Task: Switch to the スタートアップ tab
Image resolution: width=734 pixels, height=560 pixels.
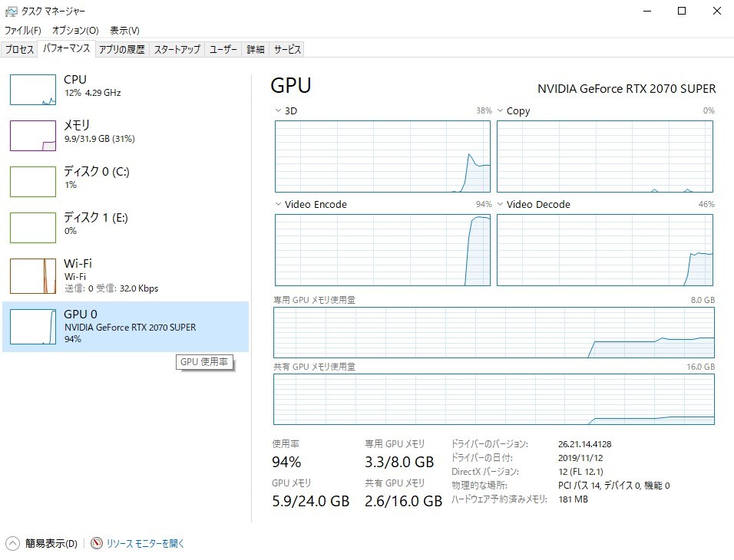Action: [177, 49]
